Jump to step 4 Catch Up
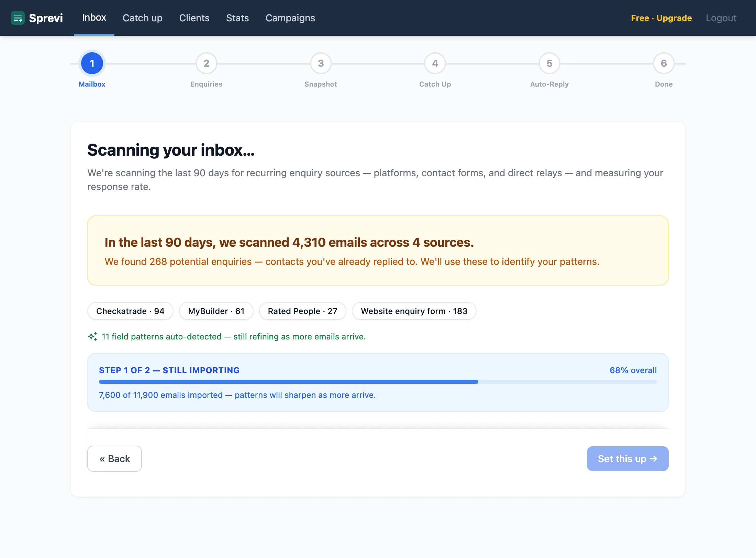756x558 pixels. click(x=435, y=63)
